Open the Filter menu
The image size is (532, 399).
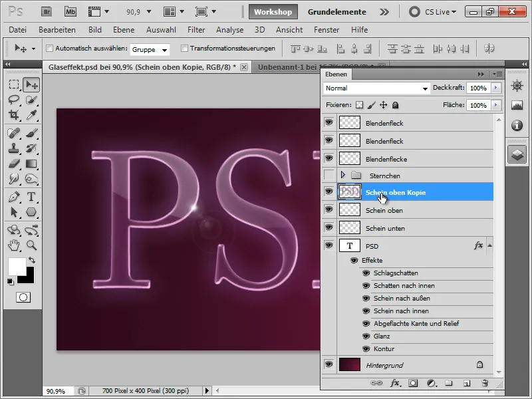tap(196, 30)
